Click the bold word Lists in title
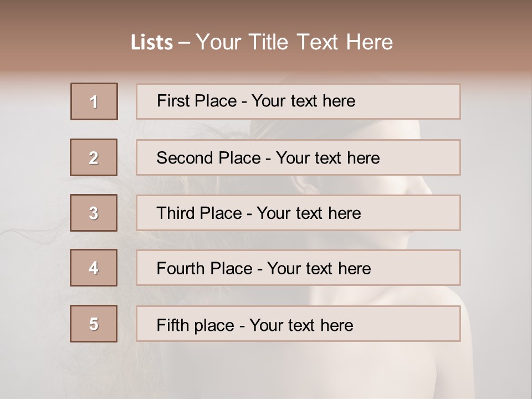 click(152, 42)
